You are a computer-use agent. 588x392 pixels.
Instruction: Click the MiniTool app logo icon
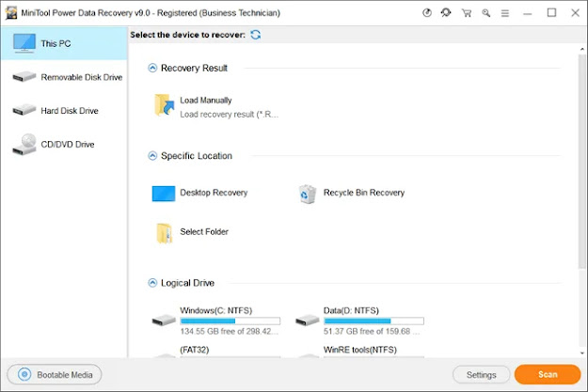11,13
